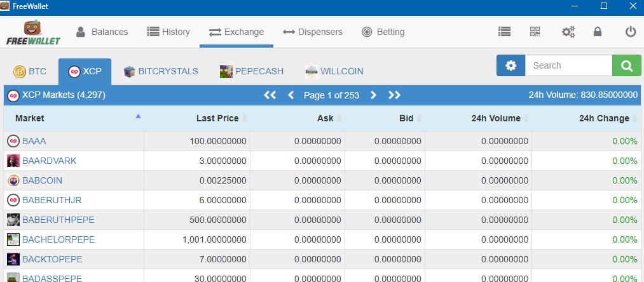
Task: Click the 24h Volume total in header
Action: click(x=583, y=95)
